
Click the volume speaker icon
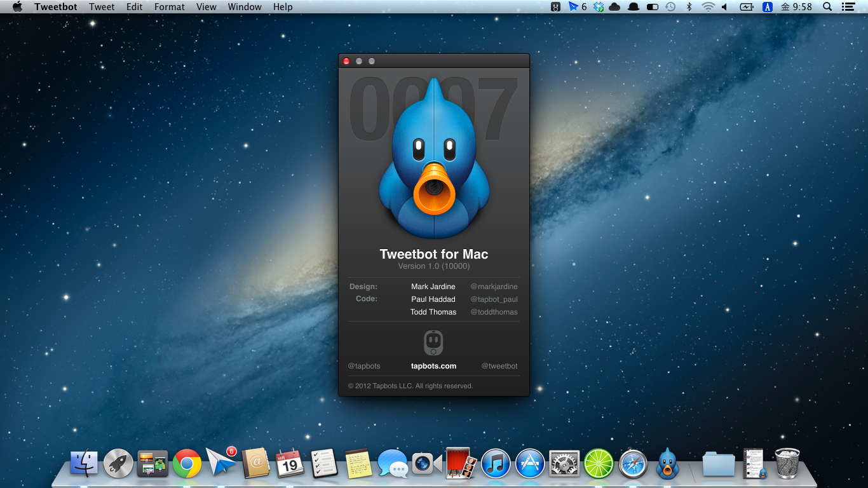tap(724, 7)
